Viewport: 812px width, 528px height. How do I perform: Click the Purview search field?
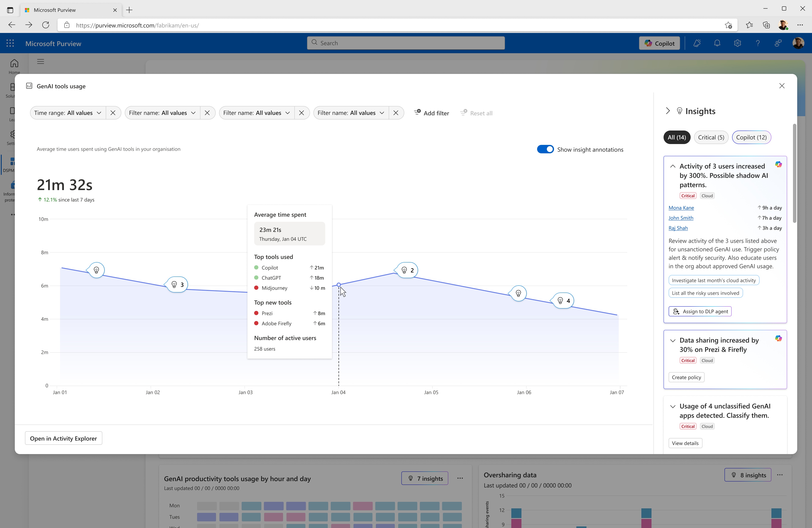406,43
